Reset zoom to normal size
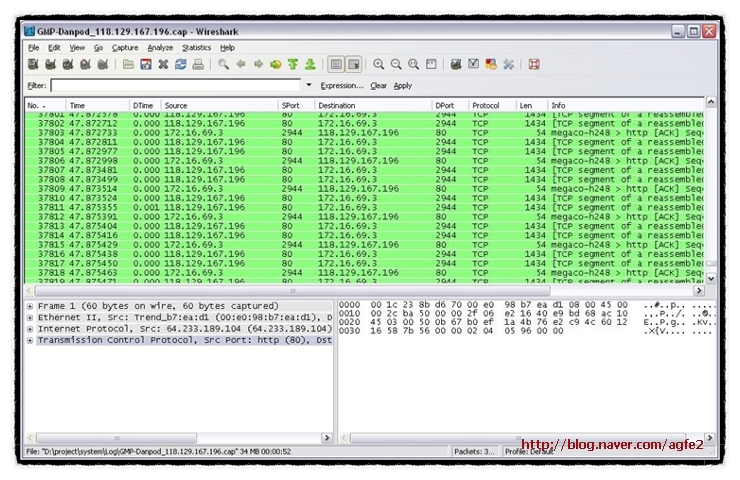Image resolution: width=740 pixels, height=480 pixels. [413, 64]
